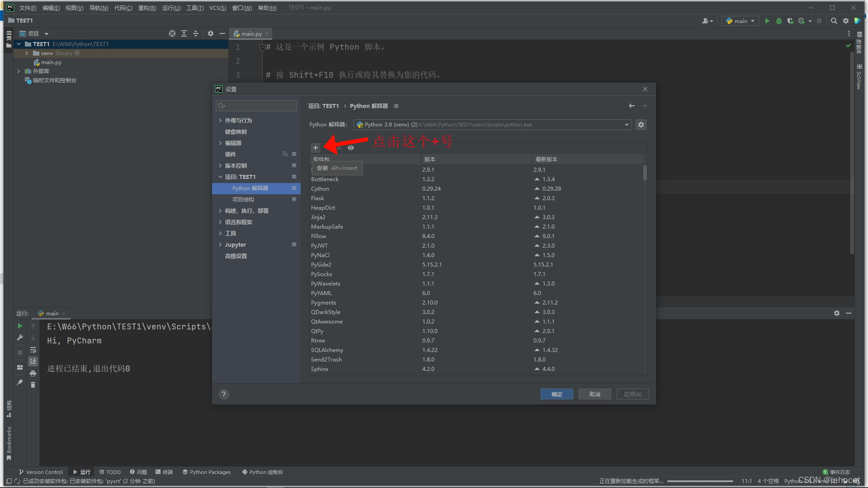Image resolution: width=868 pixels, height=488 pixels.
Task: Open the 终端 tool window
Action: [164, 472]
